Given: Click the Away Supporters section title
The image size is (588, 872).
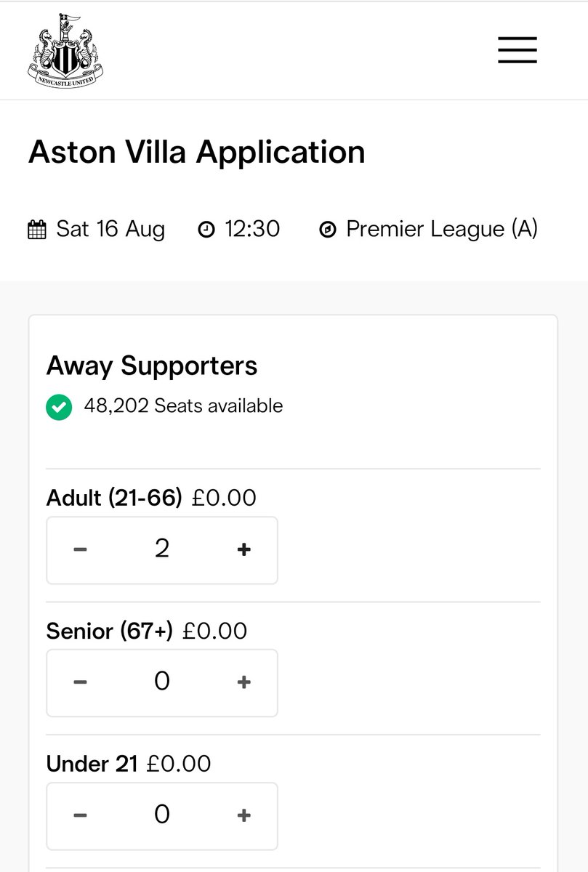Looking at the screenshot, I should (x=152, y=366).
